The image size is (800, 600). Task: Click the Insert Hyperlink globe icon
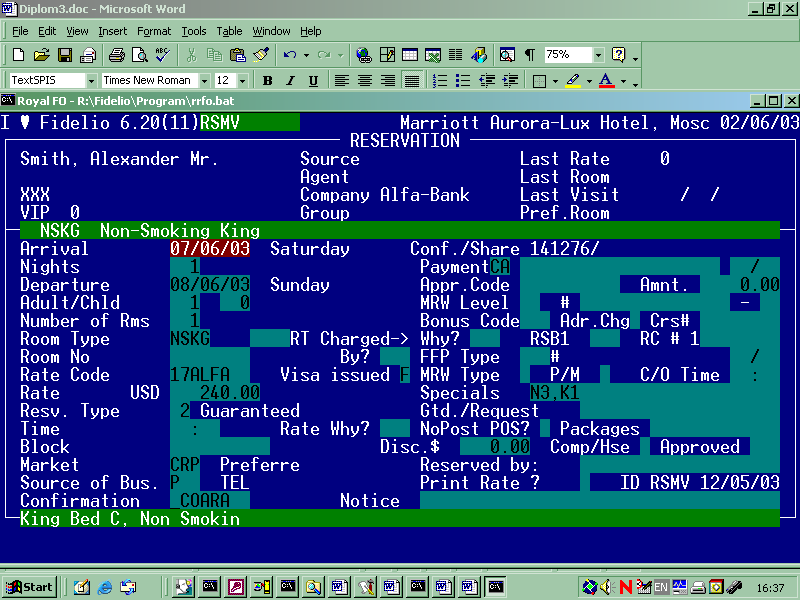tap(363, 55)
